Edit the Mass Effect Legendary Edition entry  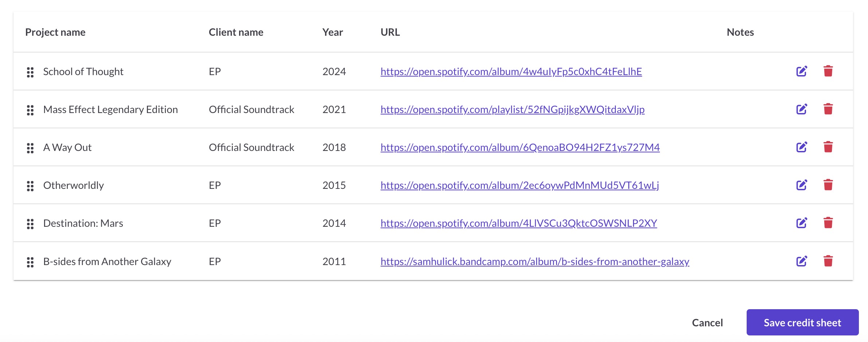click(x=802, y=109)
